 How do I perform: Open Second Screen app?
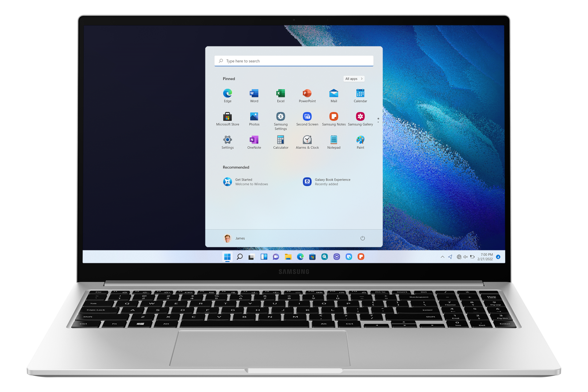tap(306, 118)
